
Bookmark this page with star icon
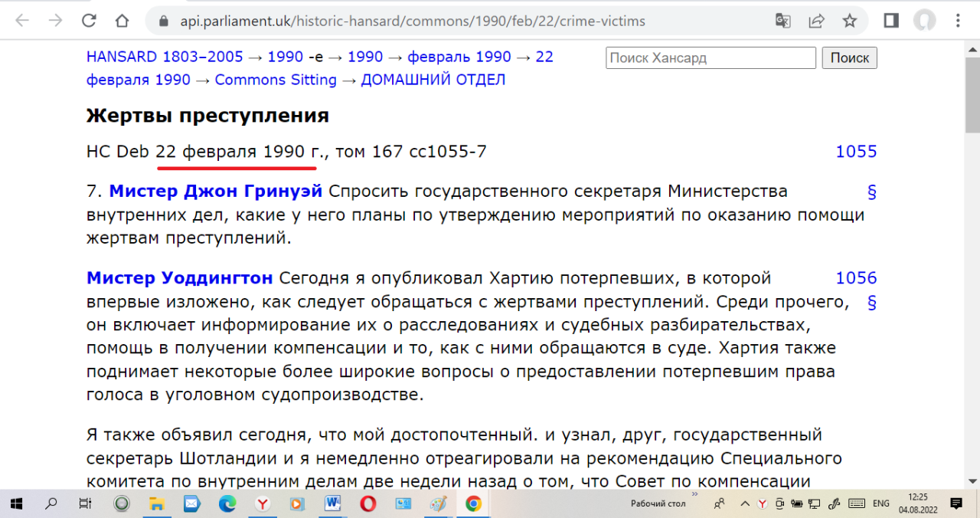click(x=850, y=21)
